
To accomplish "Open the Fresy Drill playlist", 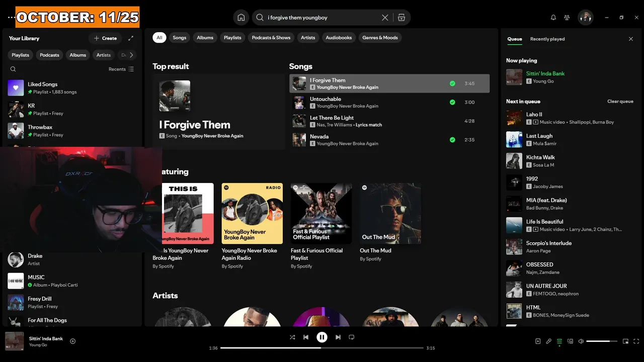I will tap(72, 302).
